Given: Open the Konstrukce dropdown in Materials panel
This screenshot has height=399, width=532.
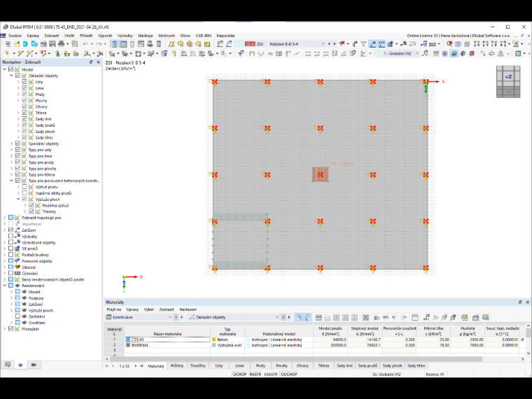Looking at the screenshot, I should click(170, 317).
